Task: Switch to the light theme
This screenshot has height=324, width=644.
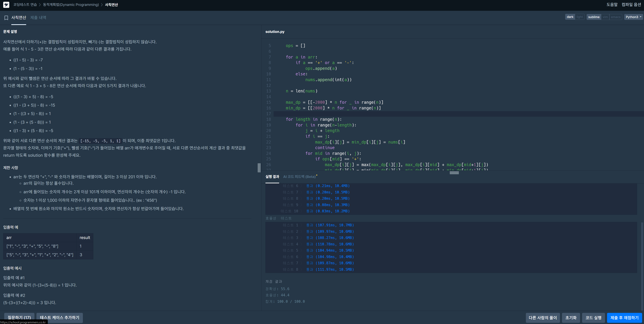Action: pos(580,17)
